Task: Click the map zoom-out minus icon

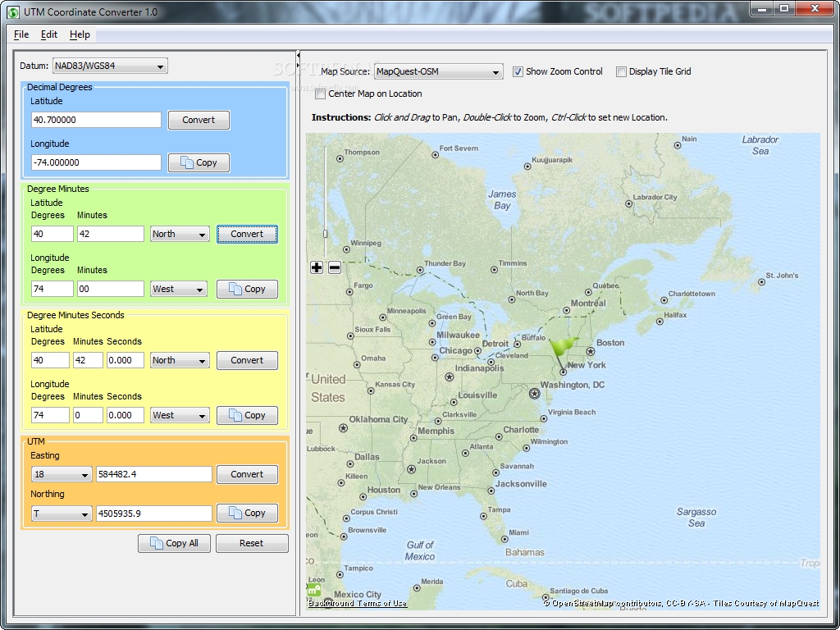Action: click(x=335, y=267)
